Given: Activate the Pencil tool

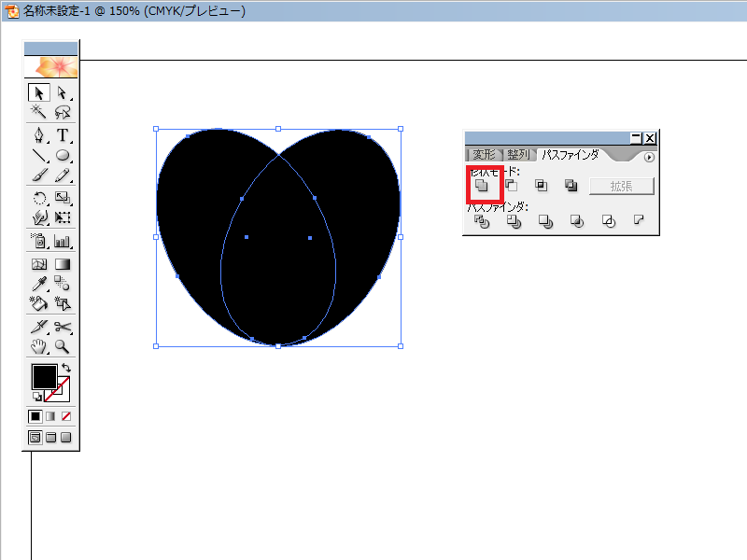Looking at the screenshot, I should click(x=62, y=175).
